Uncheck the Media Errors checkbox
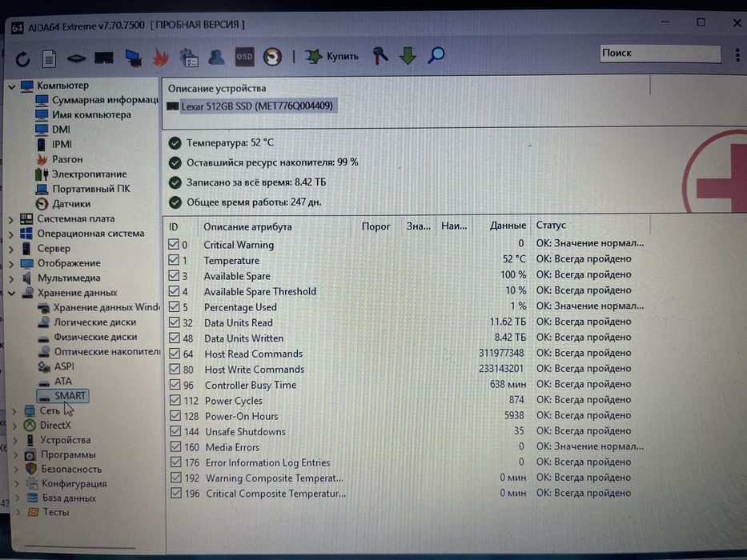Image resolution: width=747 pixels, height=560 pixels. click(176, 446)
